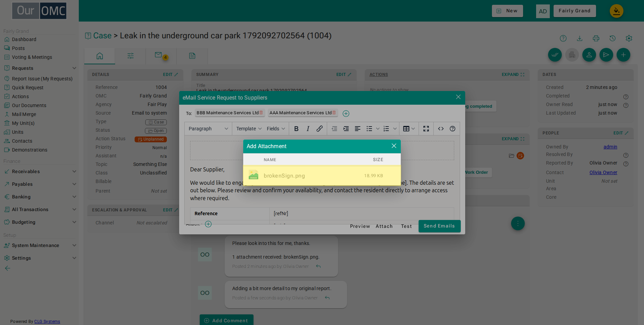
Task: Open the theme color fill icon
Action: pos(616,11)
